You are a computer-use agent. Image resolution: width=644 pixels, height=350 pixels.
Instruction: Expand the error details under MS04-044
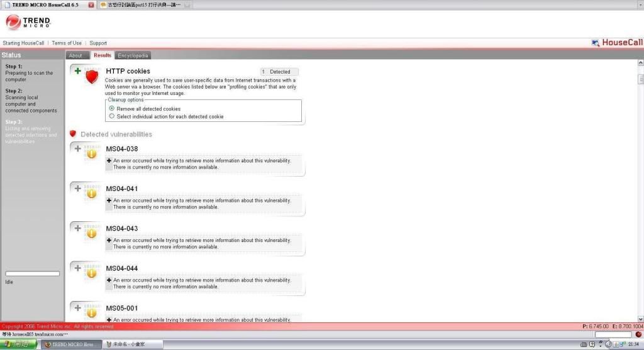point(109,280)
